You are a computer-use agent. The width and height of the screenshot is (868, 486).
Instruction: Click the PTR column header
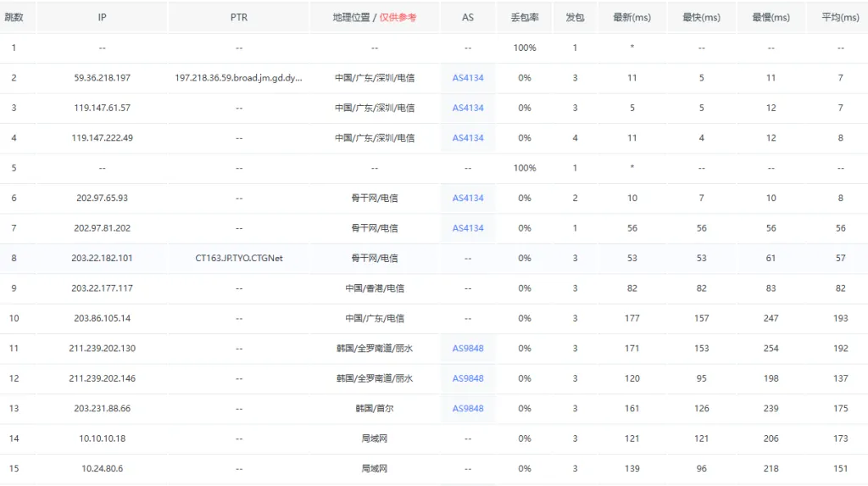coord(238,17)
